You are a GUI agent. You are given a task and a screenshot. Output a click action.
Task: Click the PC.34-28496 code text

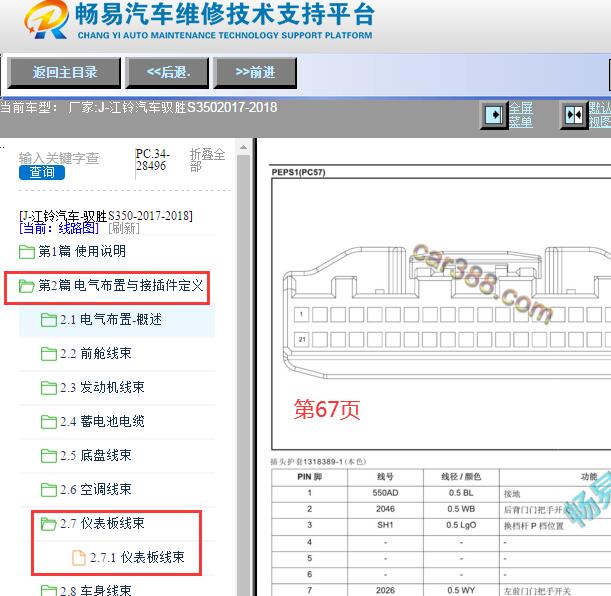click(152, 160)
